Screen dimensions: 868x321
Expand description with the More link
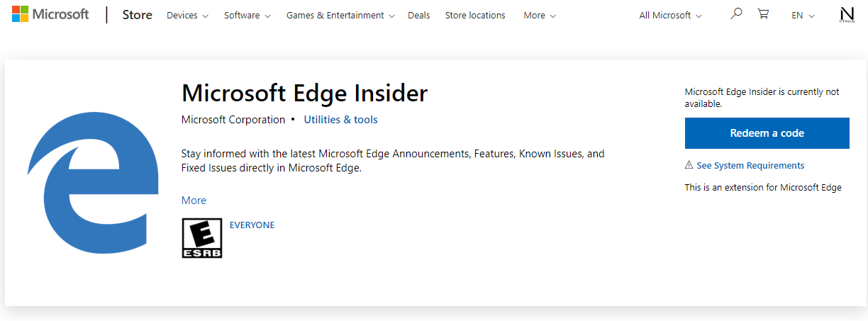[194, 201]
